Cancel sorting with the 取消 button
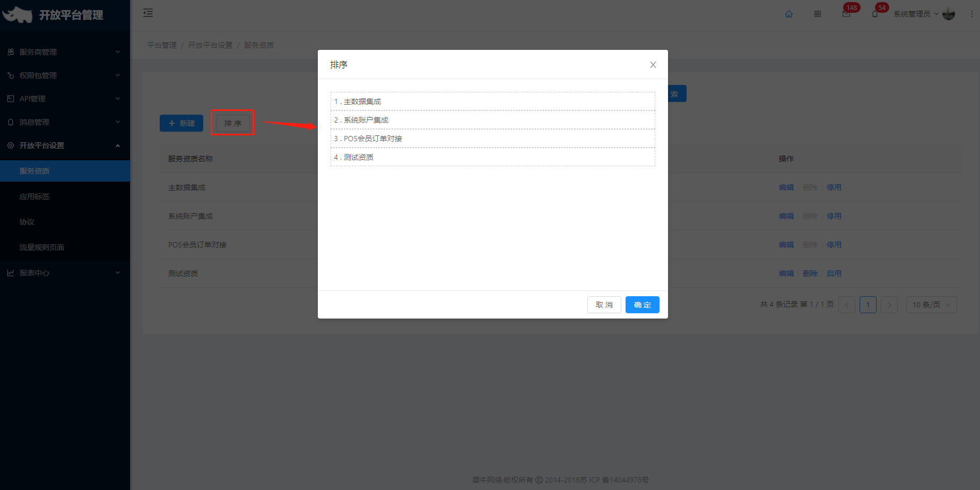 604,305
